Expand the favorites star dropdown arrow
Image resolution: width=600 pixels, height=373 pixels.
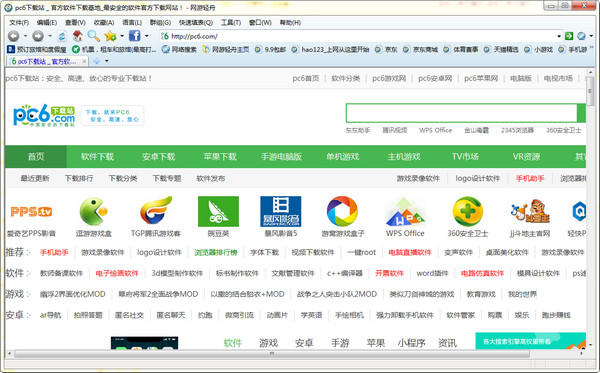coord(122,36)
